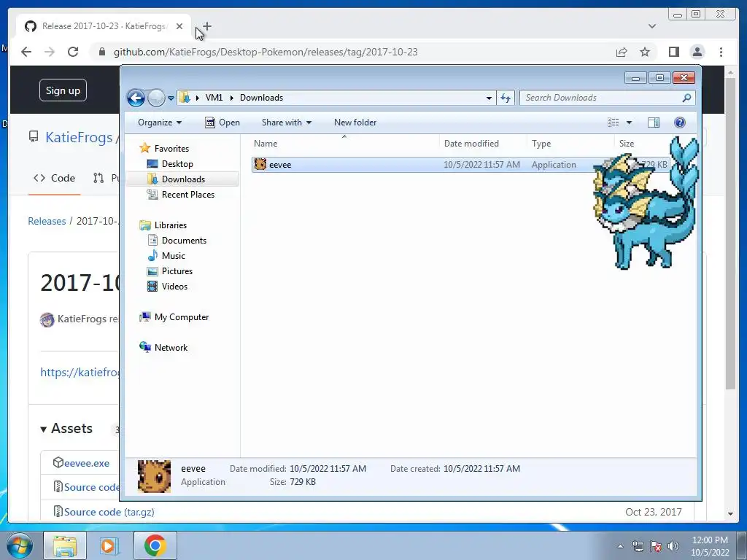Click the search magnifier icon in Explorer
Image resolution: width=747 pixels, height=560 pixels.
click(x=686, y=98)
